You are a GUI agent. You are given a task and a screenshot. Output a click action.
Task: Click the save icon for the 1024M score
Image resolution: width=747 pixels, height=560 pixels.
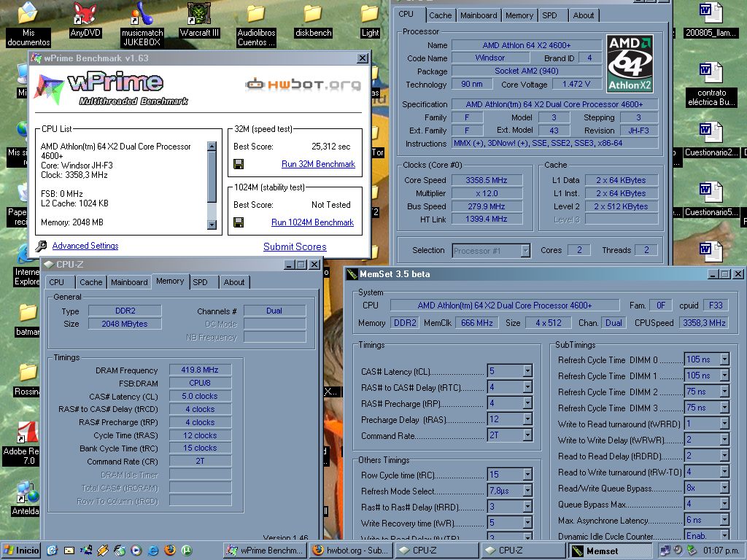239,222
